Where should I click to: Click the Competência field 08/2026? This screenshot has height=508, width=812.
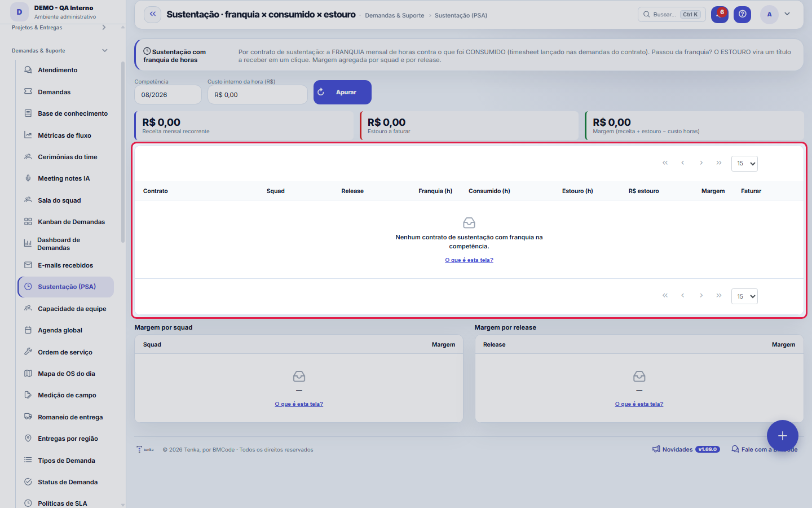(x=167, y=94)
